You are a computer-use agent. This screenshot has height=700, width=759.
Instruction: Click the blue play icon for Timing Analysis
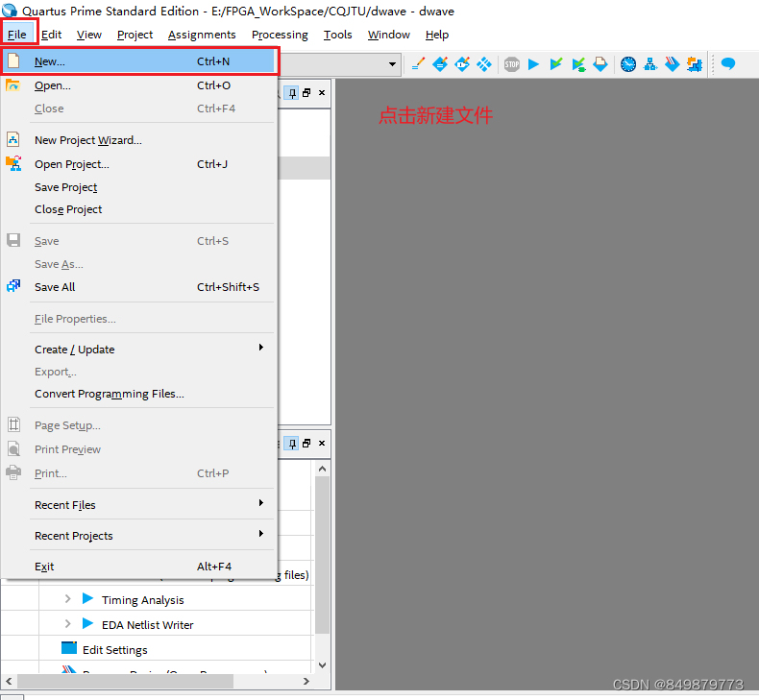coord(87,598)
